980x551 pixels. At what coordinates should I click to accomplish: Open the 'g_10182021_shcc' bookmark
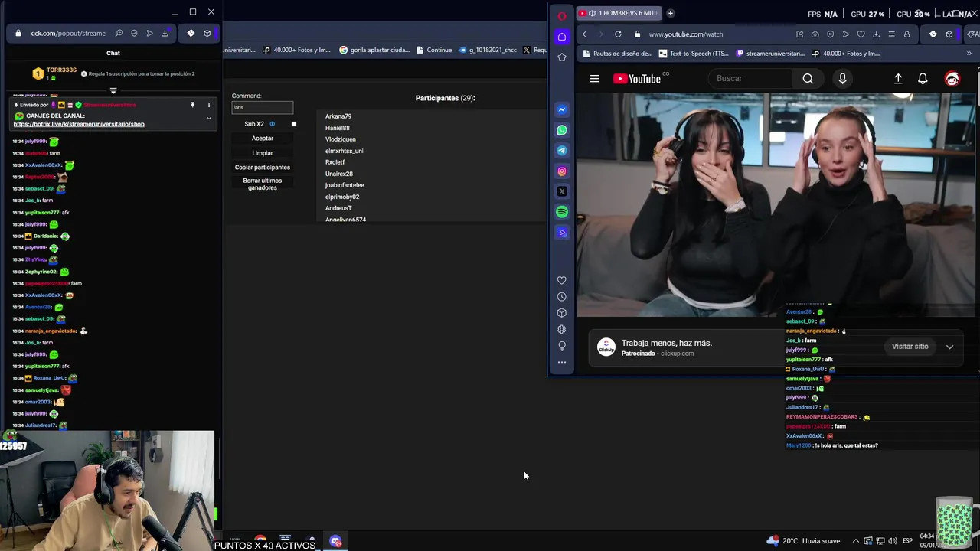pos(488,50)
